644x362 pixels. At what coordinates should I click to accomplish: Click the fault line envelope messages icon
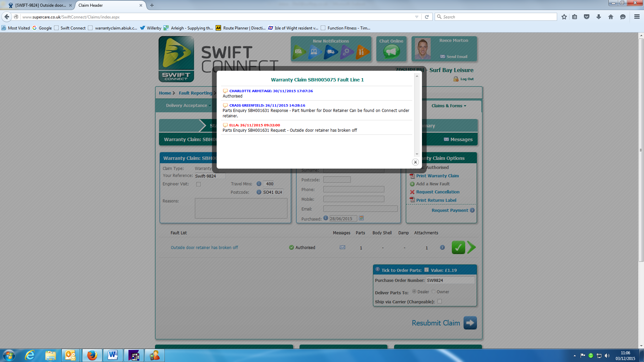tap(342, 247)
